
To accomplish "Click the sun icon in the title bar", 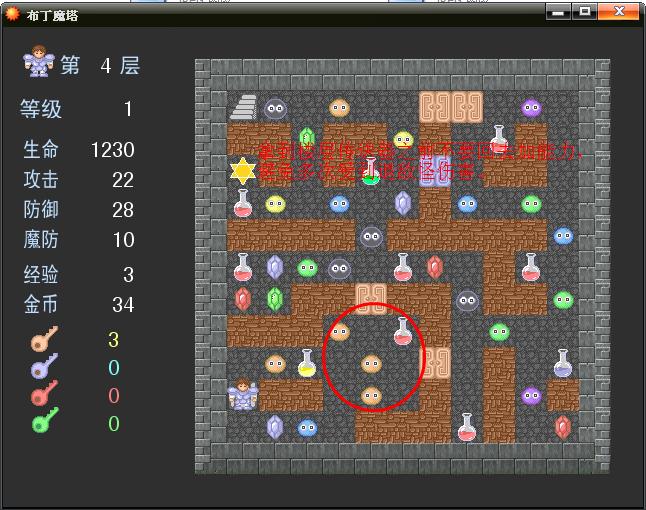I will 12,14.
